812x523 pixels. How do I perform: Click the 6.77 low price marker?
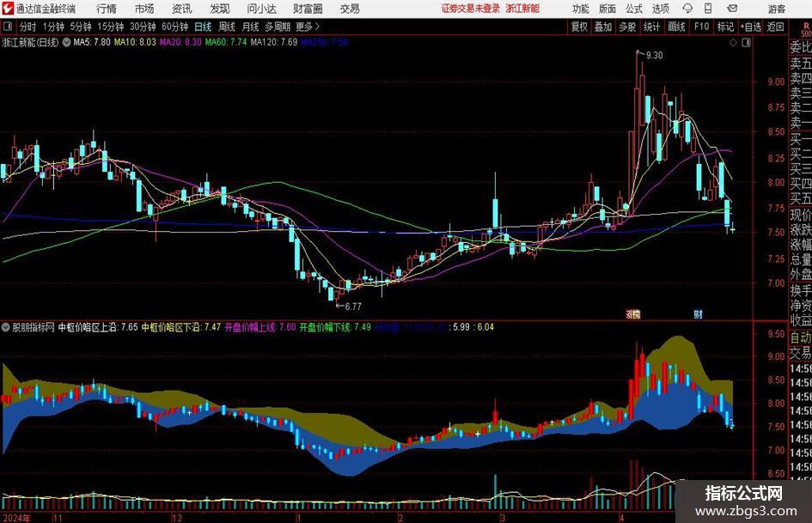coord(352,307)
